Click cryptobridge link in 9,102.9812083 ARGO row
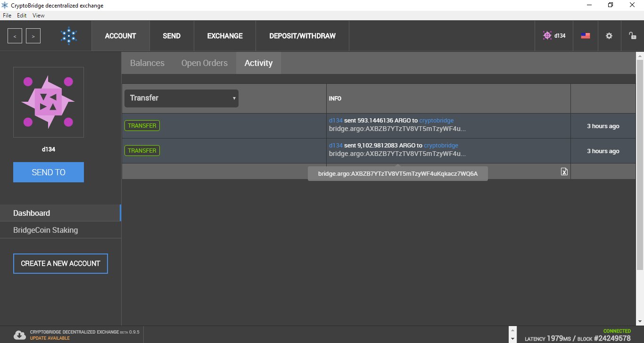644x343 pixels. [x=441, y=146]
